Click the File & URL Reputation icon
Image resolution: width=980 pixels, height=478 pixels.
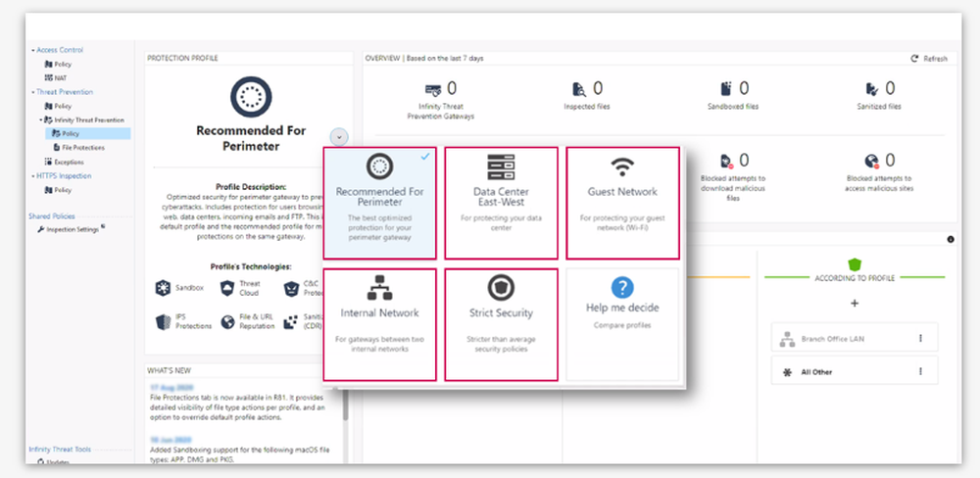point(227,322)
